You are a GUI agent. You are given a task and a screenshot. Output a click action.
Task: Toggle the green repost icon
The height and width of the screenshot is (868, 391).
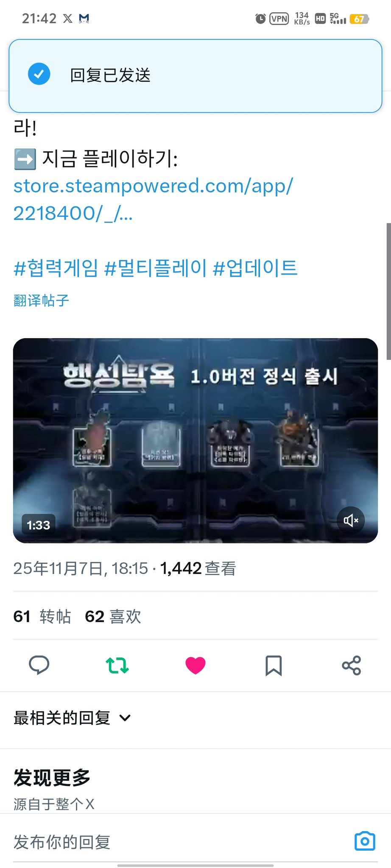click(x=117, y=665)
